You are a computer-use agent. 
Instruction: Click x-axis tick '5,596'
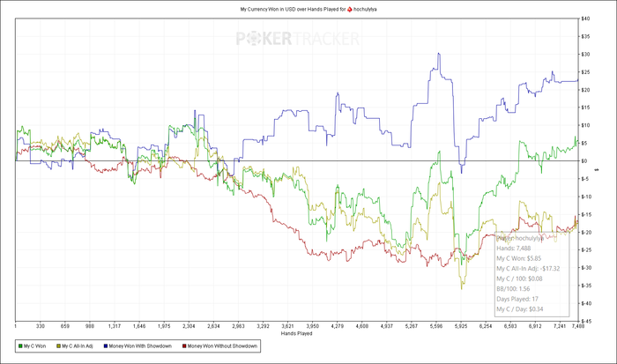436,326
